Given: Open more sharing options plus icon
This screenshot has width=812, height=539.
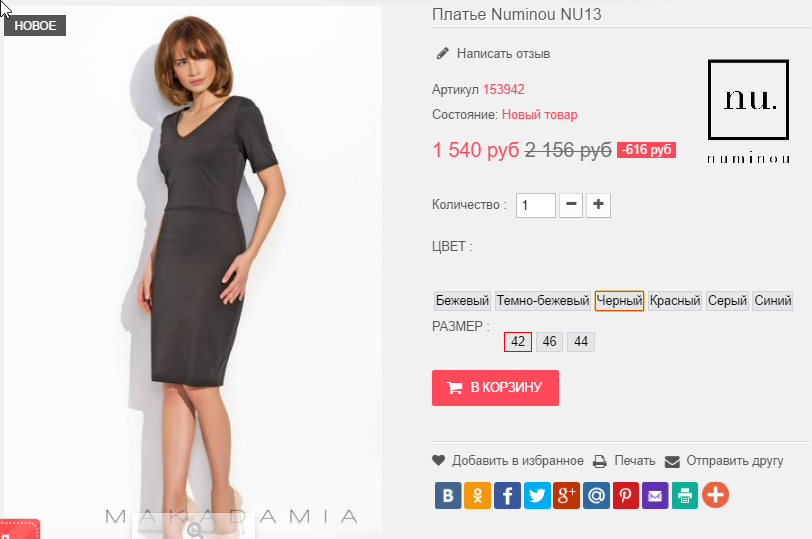Looking at the screenshot, I should [715, 495].
